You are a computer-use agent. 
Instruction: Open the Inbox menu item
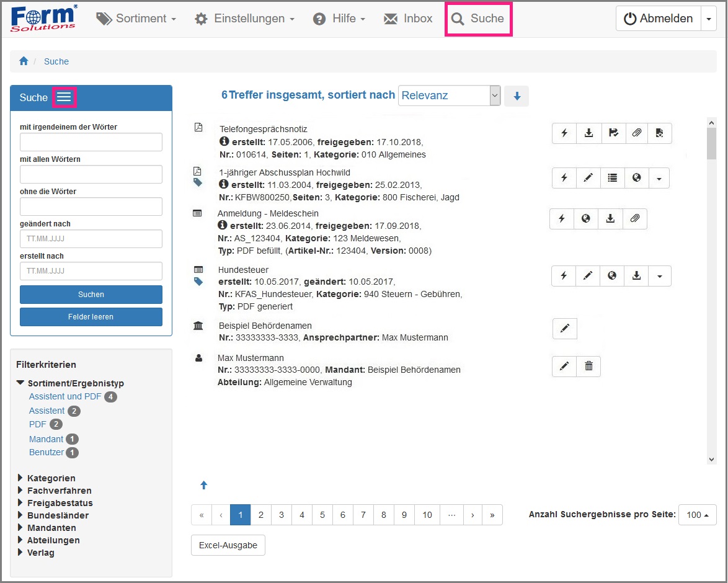pyautogui.click(x=408, y=19)
